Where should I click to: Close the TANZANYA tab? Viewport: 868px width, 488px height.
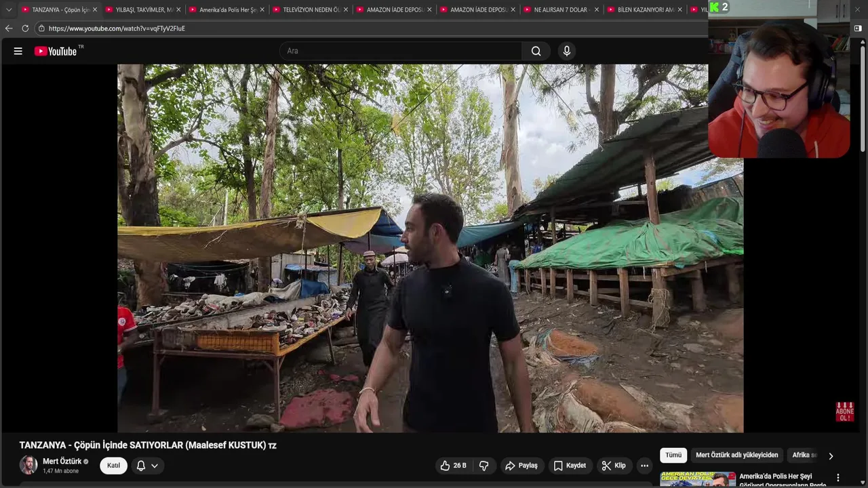tap(95, 9)
